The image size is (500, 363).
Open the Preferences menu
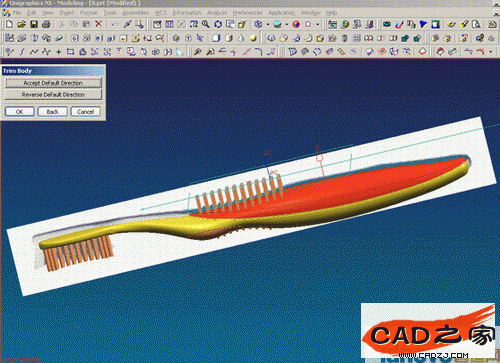click(248, 13)
